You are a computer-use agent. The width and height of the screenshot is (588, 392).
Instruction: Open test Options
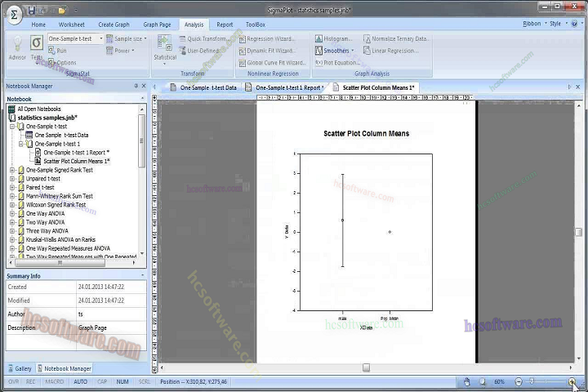62,63
